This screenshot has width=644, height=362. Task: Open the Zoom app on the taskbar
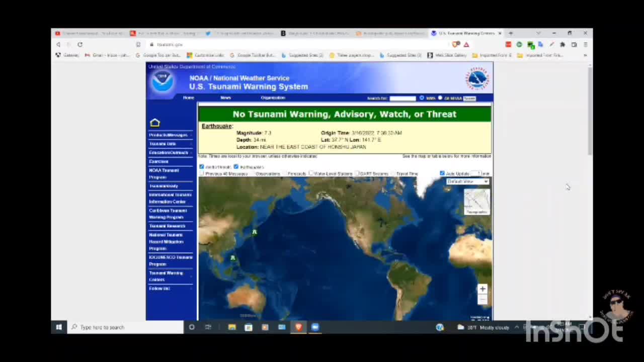click(x=315, y=327)
